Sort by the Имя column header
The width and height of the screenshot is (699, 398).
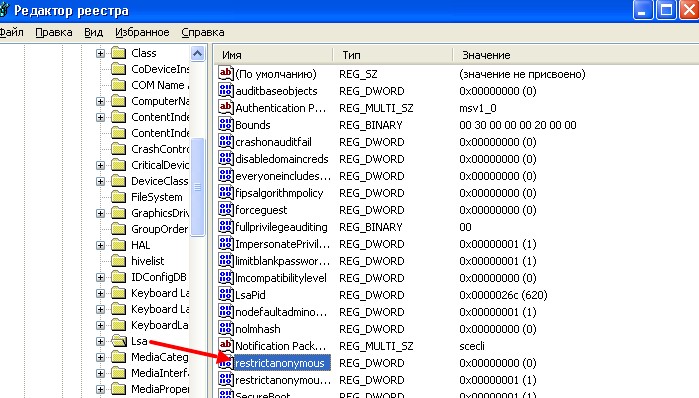(x=273, y=55)
